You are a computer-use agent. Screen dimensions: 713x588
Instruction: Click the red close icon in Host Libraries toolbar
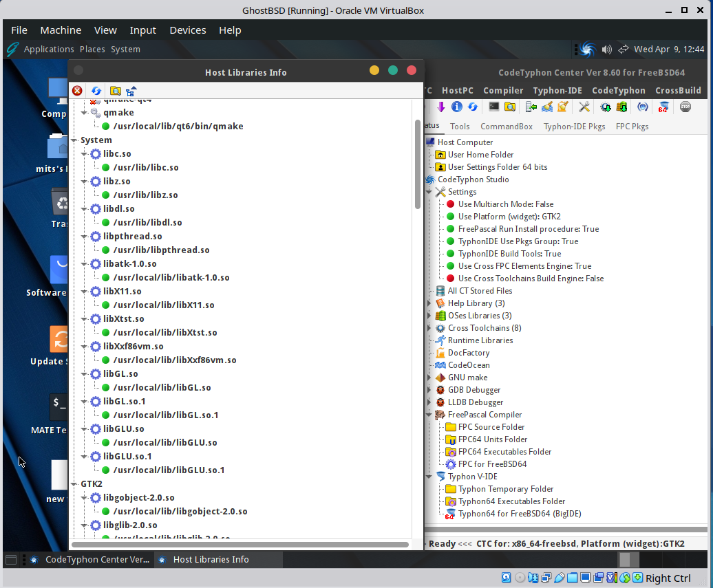(x=77, y=91)
